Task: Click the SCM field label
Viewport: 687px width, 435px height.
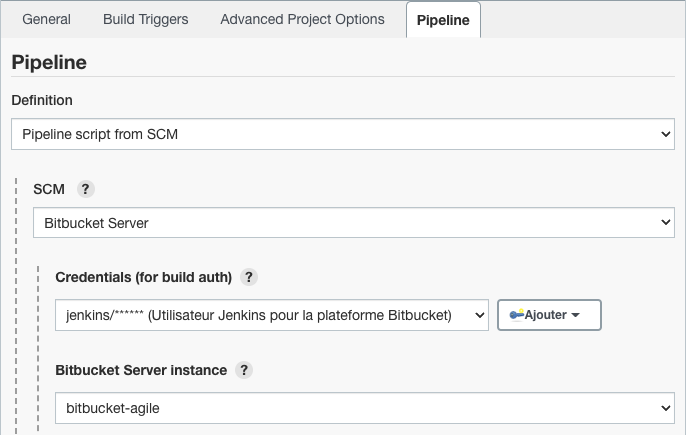Action: [49, 189]
